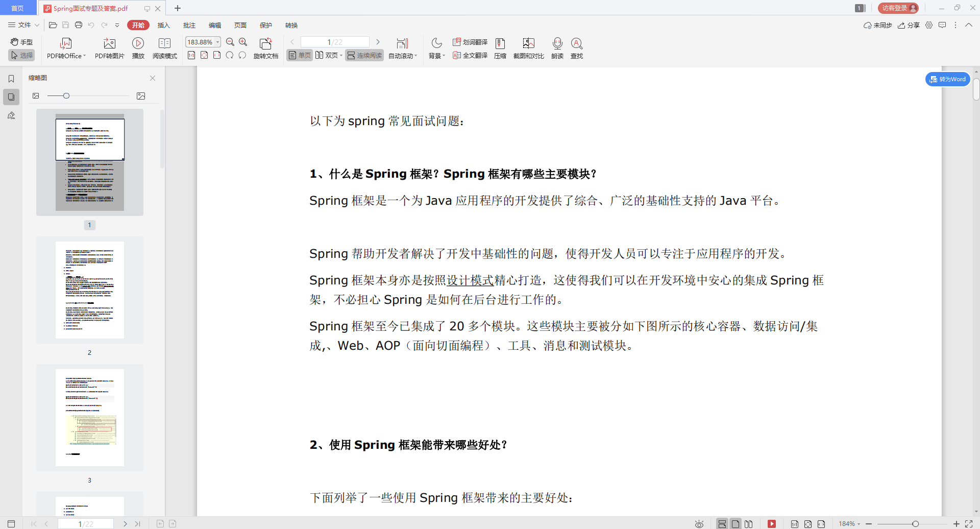Open the 查找 search tool
The image size is (980, 529).
(x=576, y=47)
